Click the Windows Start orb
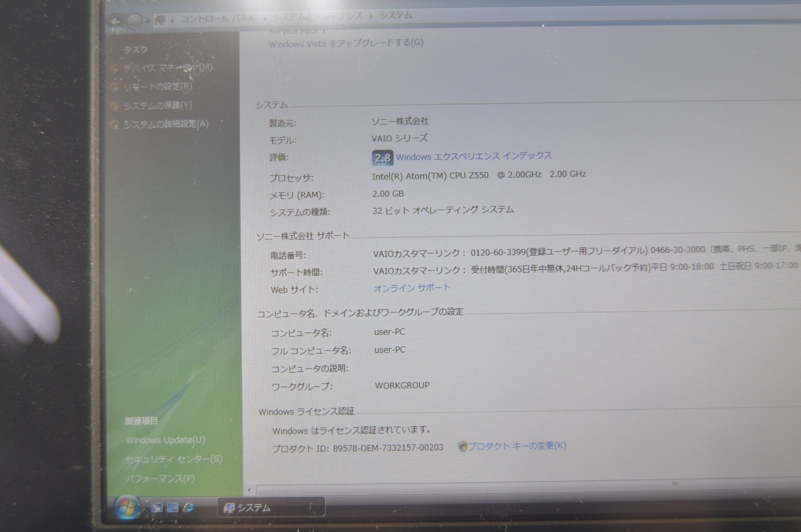The width and height of the screenshot is (801, 532). point(127,508)
